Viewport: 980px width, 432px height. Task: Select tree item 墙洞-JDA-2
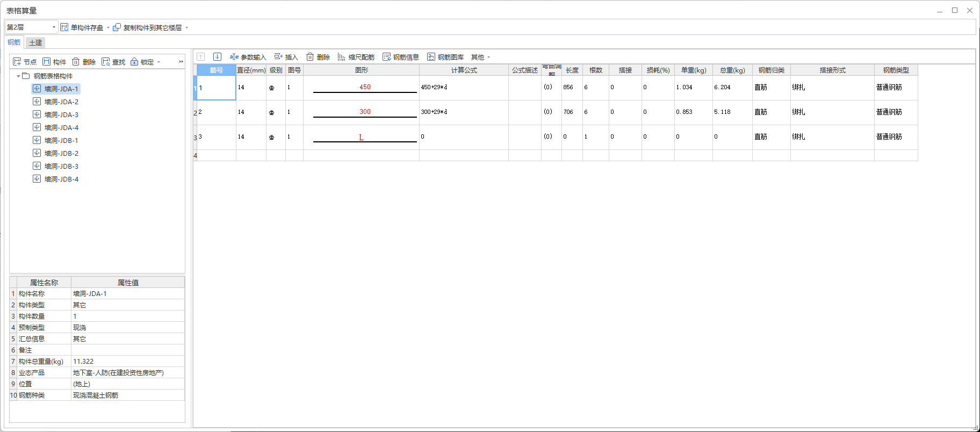click(61, 102)
